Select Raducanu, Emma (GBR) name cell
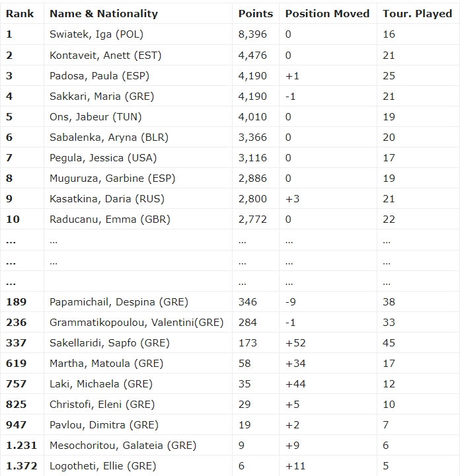This screenshot has width=460, height=476. click(110, 219)
